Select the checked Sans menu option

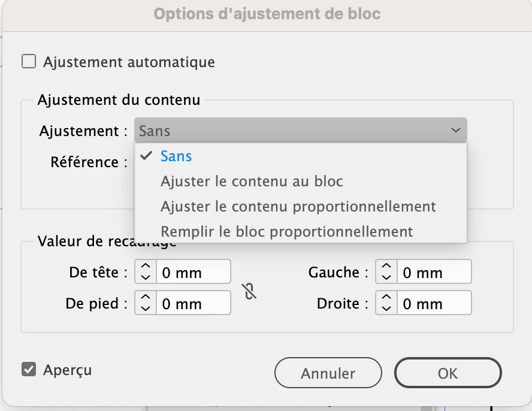176,156
